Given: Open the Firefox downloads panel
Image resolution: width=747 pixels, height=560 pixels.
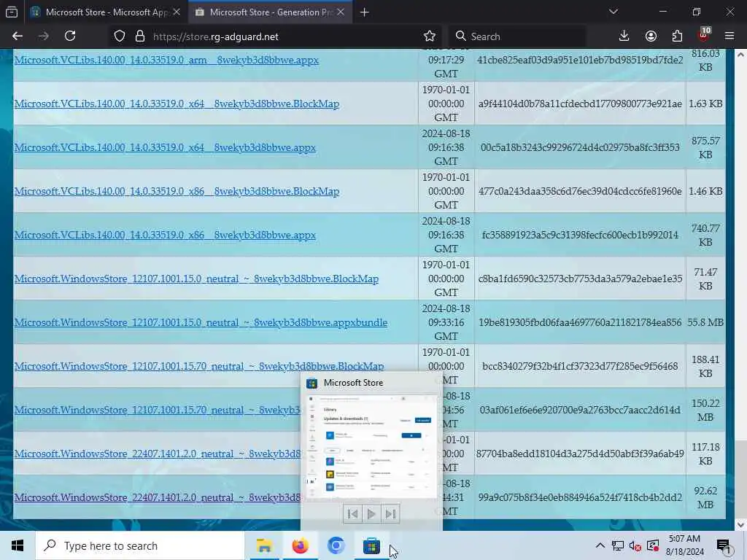Looking at the screenshot, I should click(624, 36).
